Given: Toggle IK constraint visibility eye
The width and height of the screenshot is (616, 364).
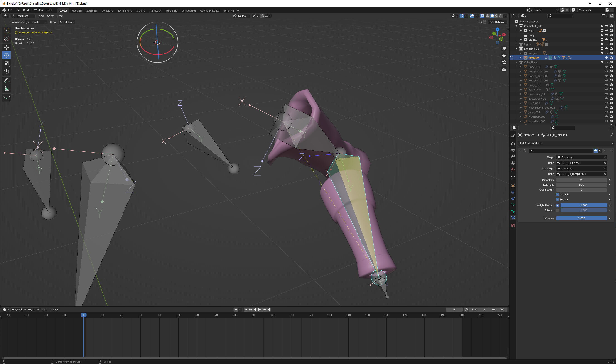Looking at the screenshot, I should 596,151.
